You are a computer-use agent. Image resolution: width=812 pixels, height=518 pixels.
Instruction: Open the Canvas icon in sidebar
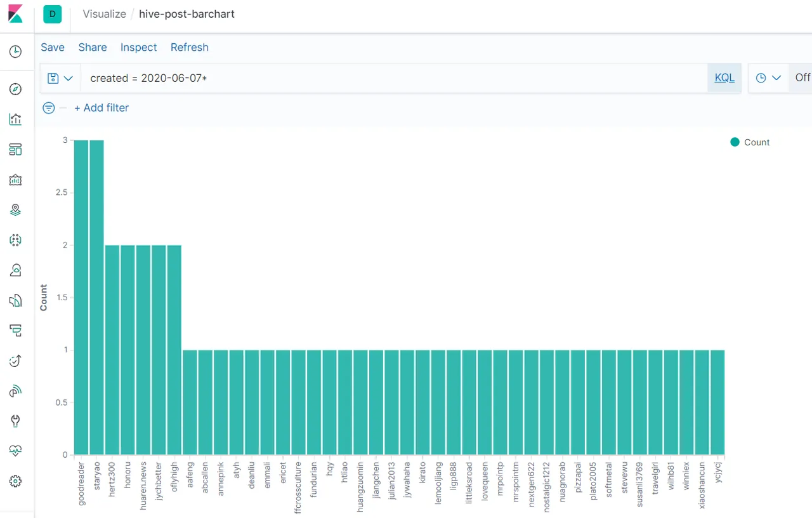click(16, 180)
